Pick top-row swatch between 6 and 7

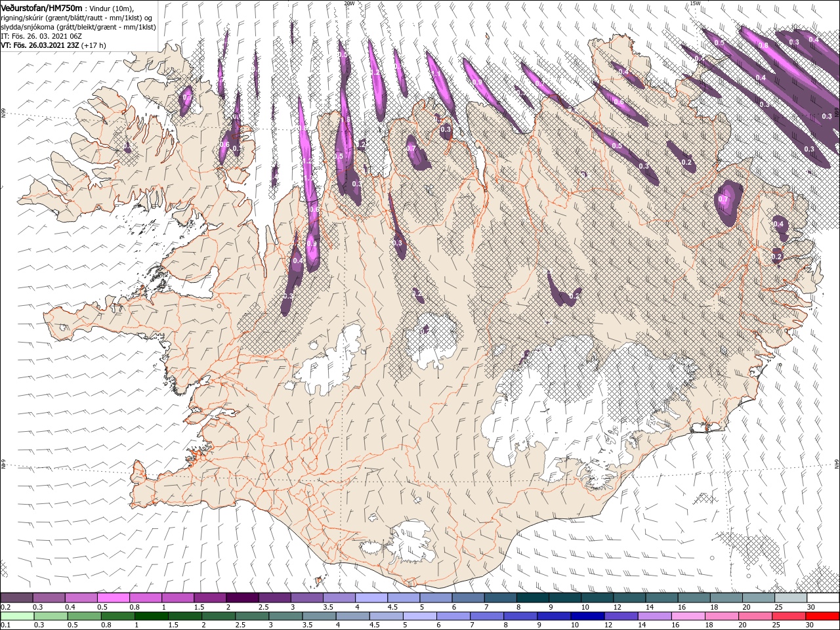[x=468, y=598]
